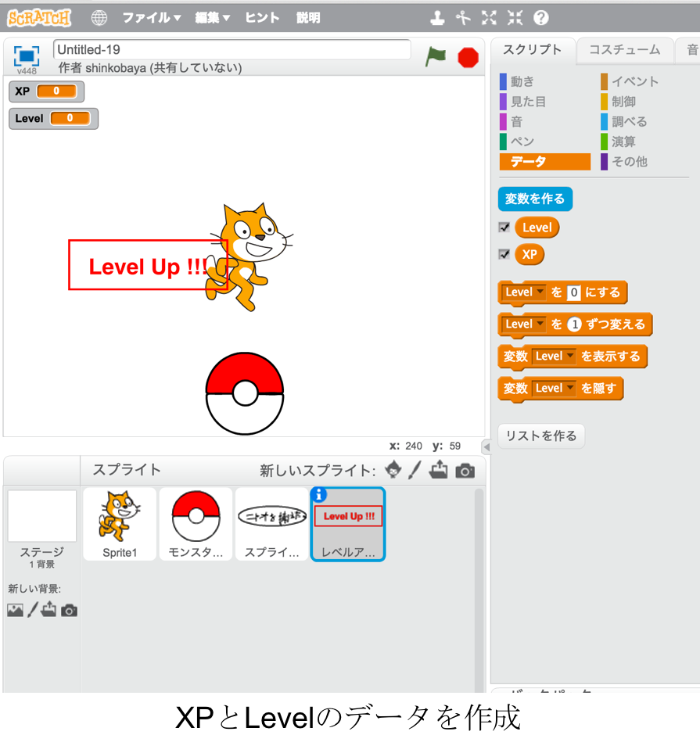Screen dimensions: 700x753
Task: Click the XP variable reporter block
Action: [529, 255]
